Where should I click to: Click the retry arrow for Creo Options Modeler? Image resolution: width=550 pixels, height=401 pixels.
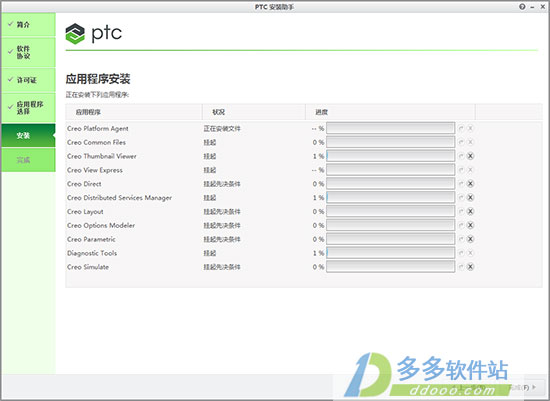click(461, 225)
